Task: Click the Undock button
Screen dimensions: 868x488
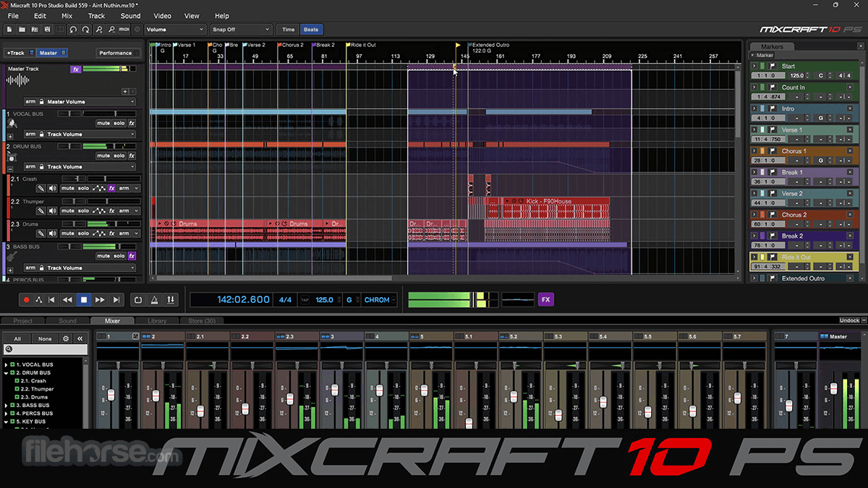Action: 850,320
